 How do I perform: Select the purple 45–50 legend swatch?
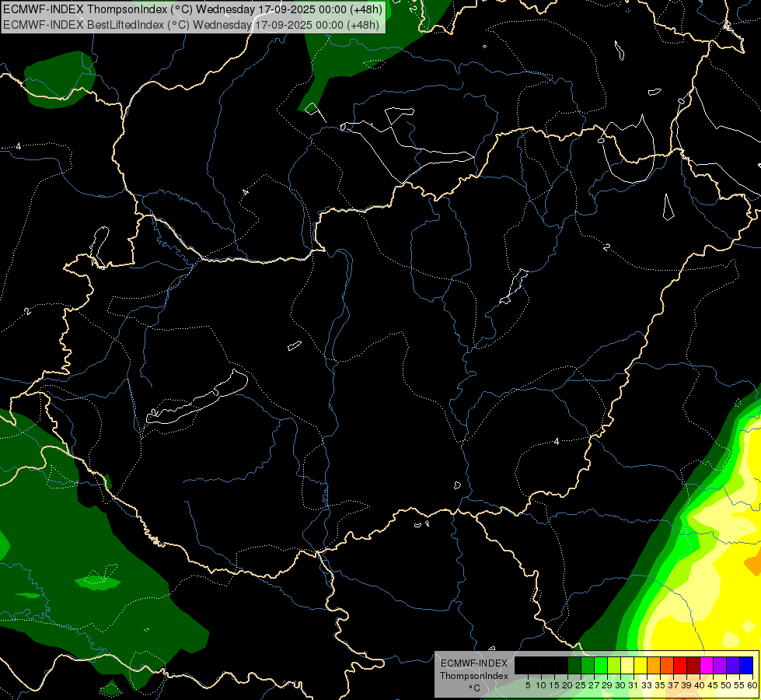click(x=720, y=665)
